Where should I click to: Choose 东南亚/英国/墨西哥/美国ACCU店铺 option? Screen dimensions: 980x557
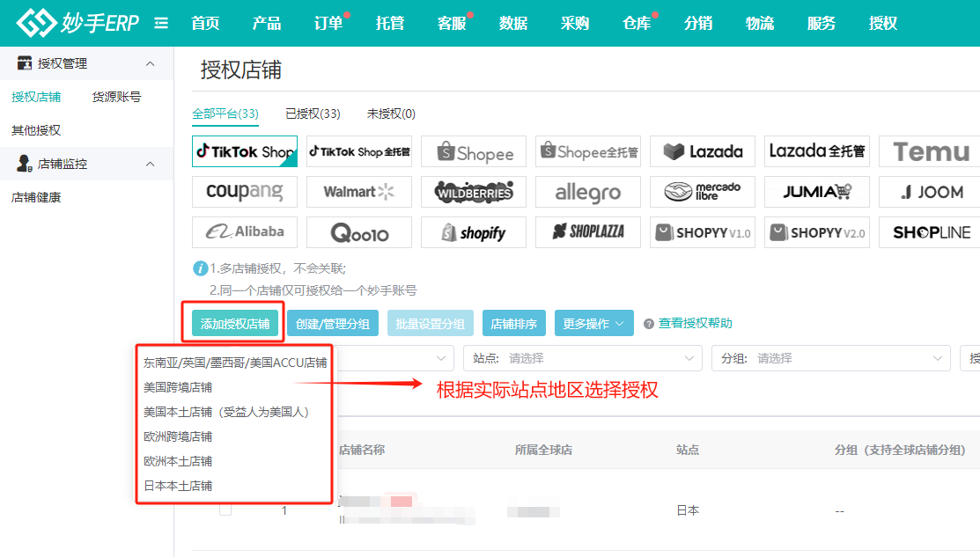(235, 363)
